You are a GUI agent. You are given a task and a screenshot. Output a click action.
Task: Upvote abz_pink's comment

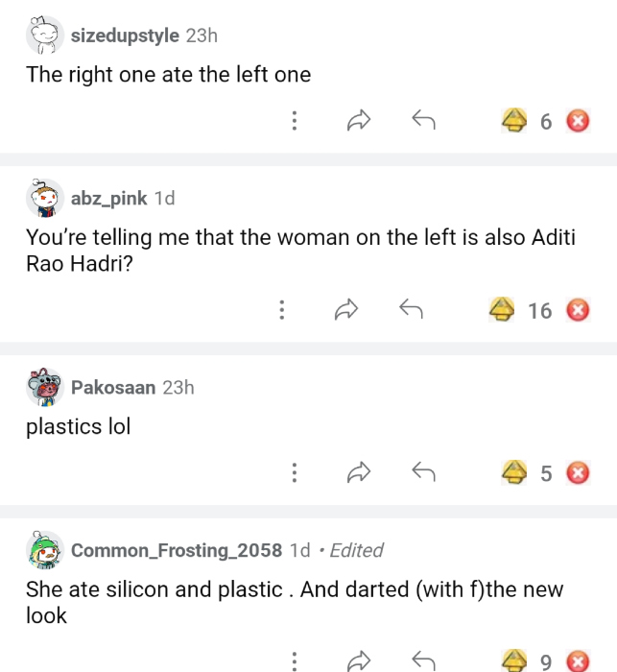click(503, 310)
